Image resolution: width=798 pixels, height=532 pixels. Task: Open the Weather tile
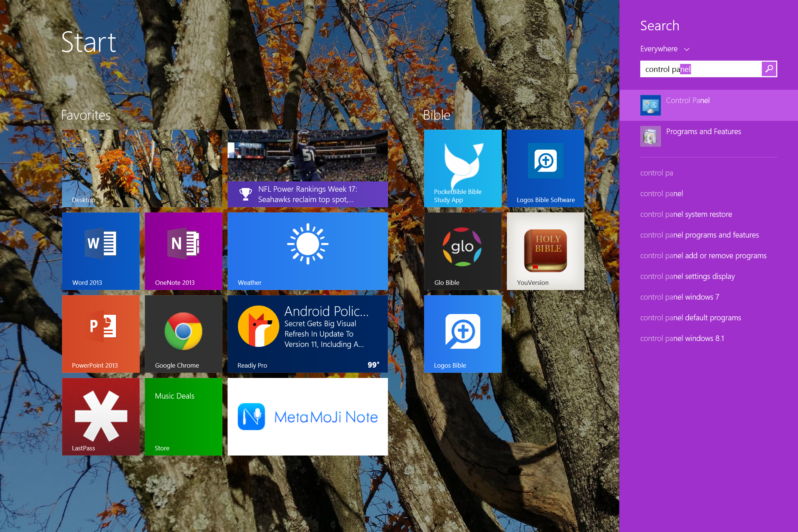[x=308, y=251]
